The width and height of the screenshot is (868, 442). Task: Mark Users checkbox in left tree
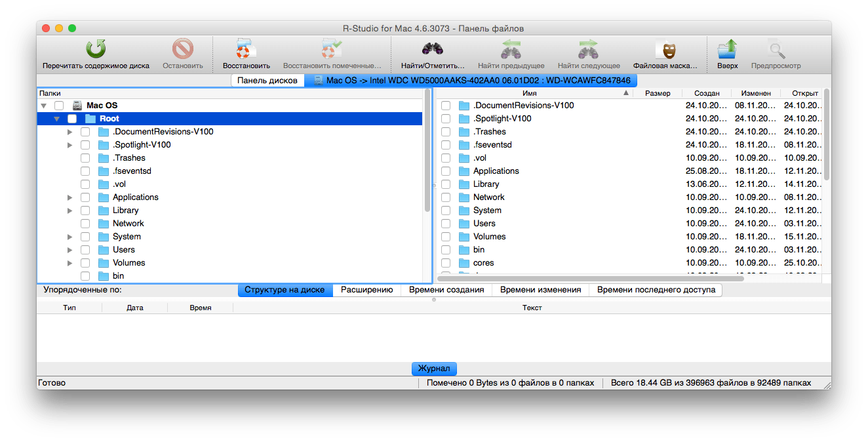(85, 250)
